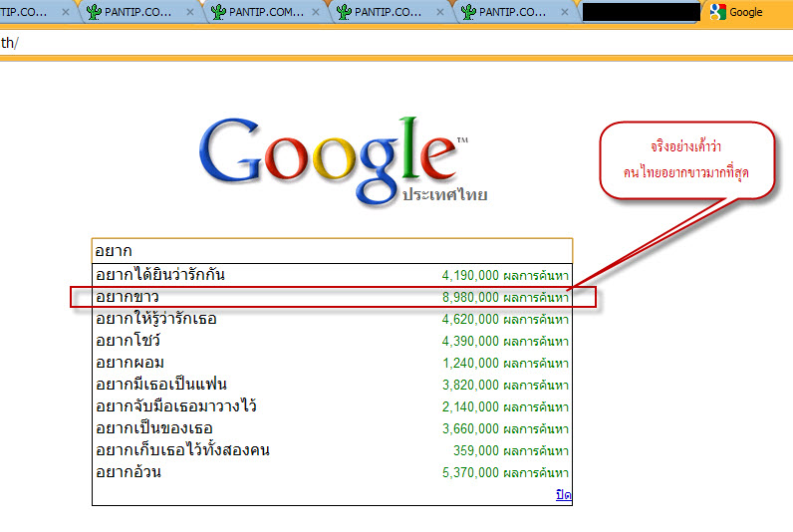The image size is (793, 532).
Task: Click the Google ประเทศไทย logo
Action: pyautogui.click(x=343, y=160)
